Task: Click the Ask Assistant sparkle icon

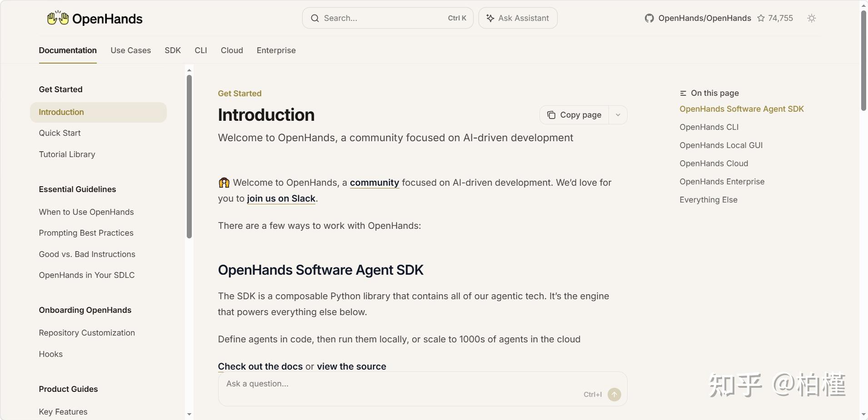Action: 490,18
